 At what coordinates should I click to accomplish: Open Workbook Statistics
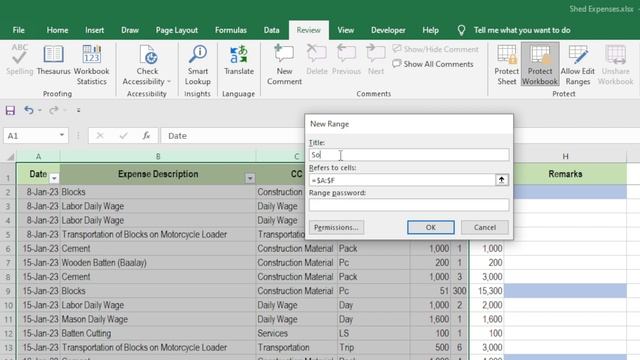tap(91, 64)
